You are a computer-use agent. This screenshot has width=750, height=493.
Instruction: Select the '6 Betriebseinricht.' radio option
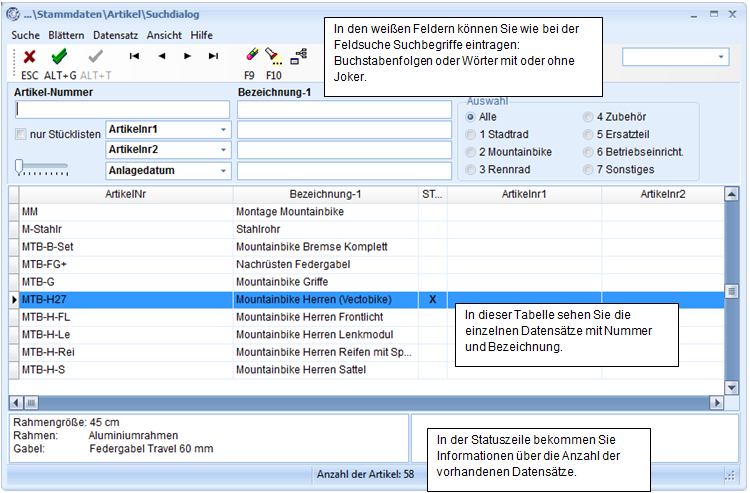pos(588,152)
